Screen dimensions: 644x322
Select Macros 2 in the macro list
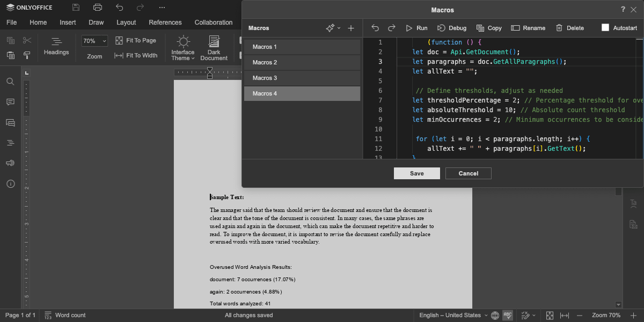(302, 63)
